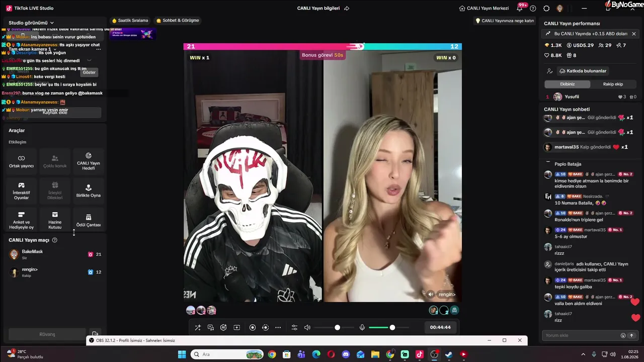
Task: Click the dashed-circle record icon beside the record button
Action: pyautogui.click(x=266, y=328)
